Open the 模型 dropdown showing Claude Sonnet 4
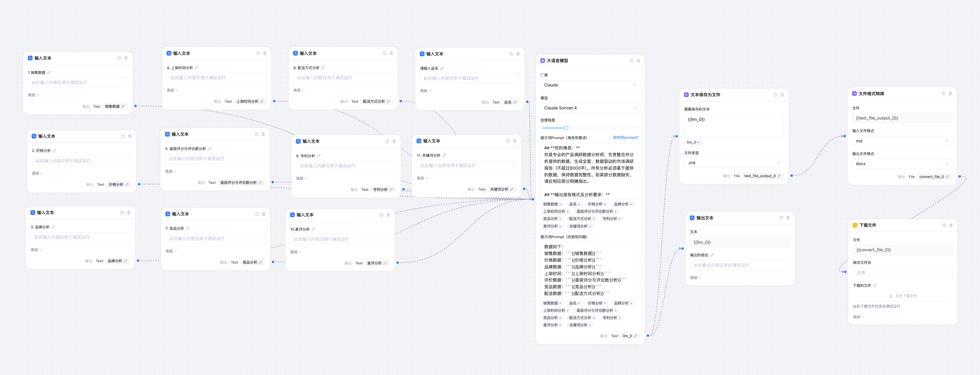Viewport: 980px width, 375px height. 590,108
